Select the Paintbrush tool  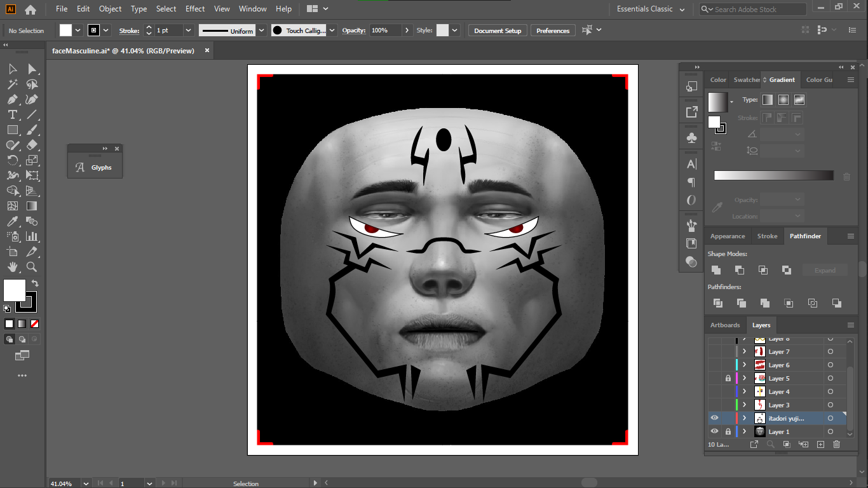pos(32,130)
